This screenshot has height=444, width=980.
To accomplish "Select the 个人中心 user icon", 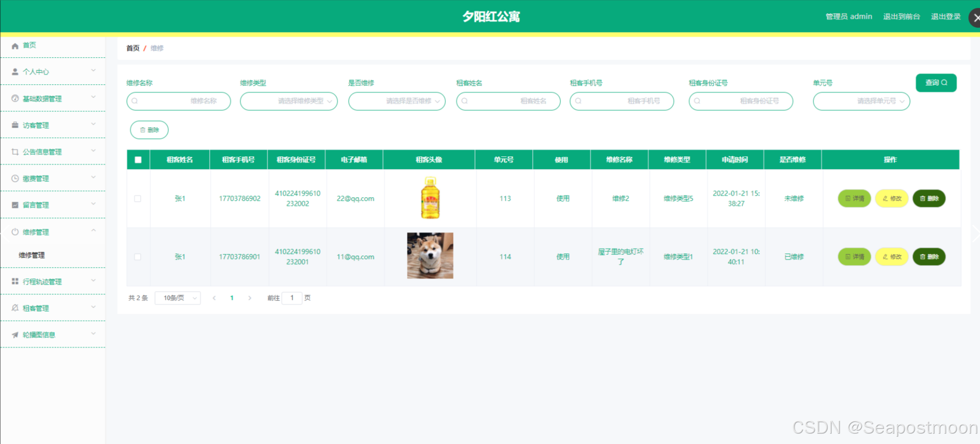I will (x=15, y=72).
